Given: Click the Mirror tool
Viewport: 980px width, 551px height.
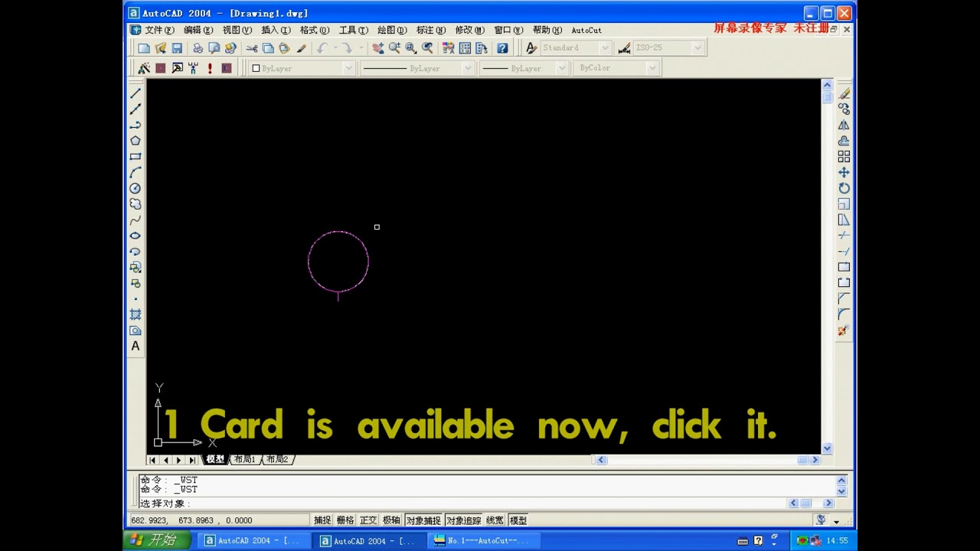Looking at the screenshot, I should pos(844,125).
